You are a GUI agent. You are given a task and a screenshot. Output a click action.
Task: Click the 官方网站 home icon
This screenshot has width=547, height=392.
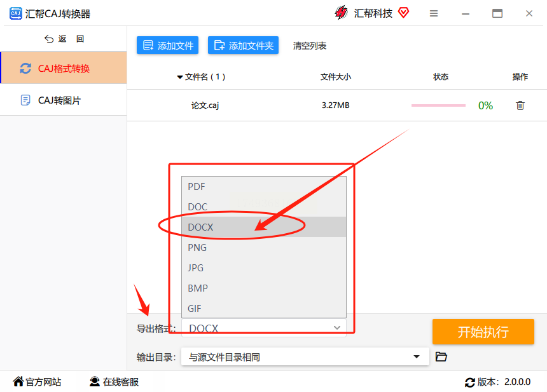[x=18, y=382]
